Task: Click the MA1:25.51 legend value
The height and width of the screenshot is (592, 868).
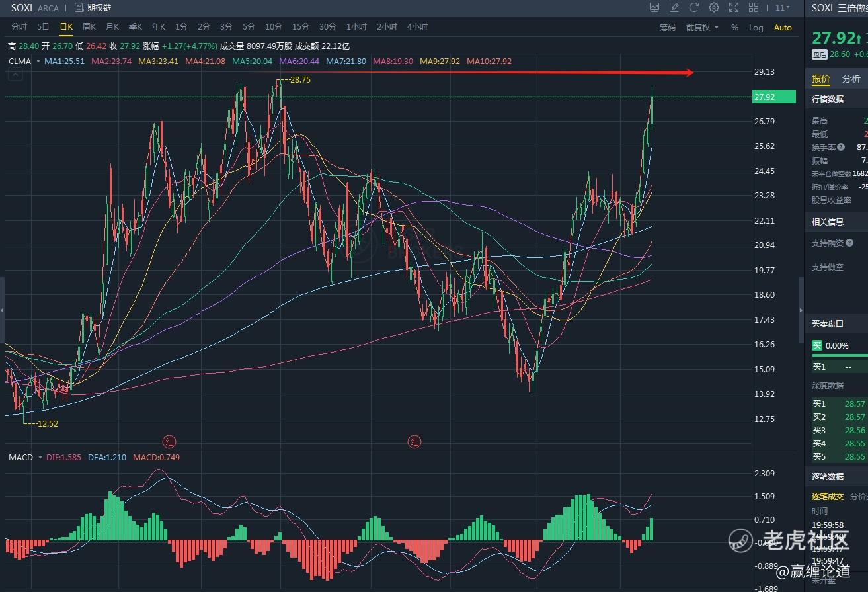Action: point(64,61)
